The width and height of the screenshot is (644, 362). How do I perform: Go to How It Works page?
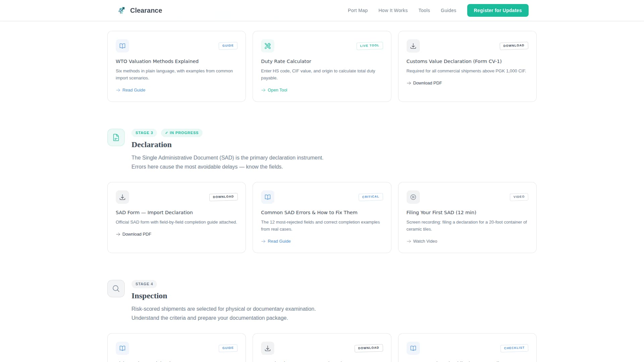[393, 10]
